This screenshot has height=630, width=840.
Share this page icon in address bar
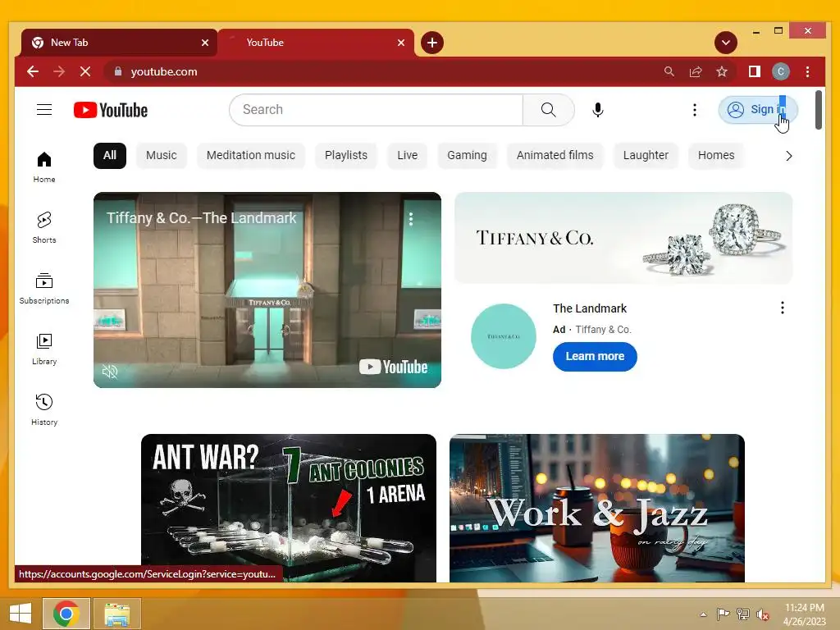[x=696, y=71]
